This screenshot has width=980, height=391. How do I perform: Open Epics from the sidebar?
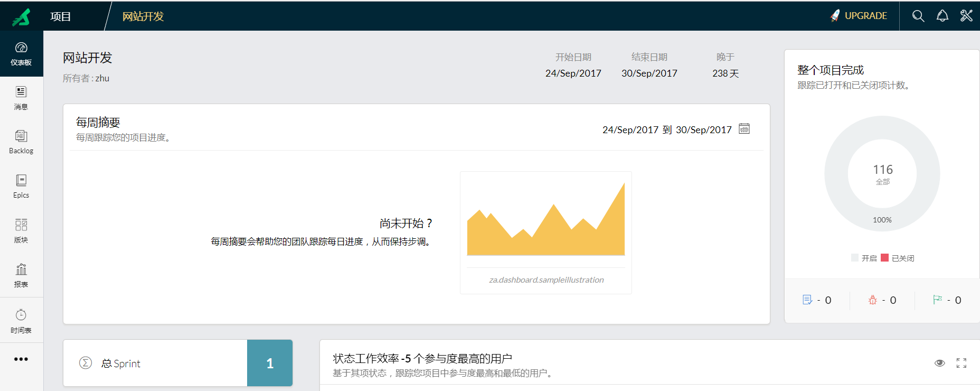coord(21,187)
